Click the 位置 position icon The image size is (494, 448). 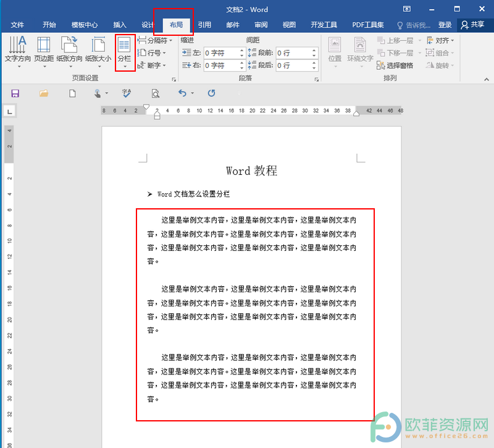point(335,44)
